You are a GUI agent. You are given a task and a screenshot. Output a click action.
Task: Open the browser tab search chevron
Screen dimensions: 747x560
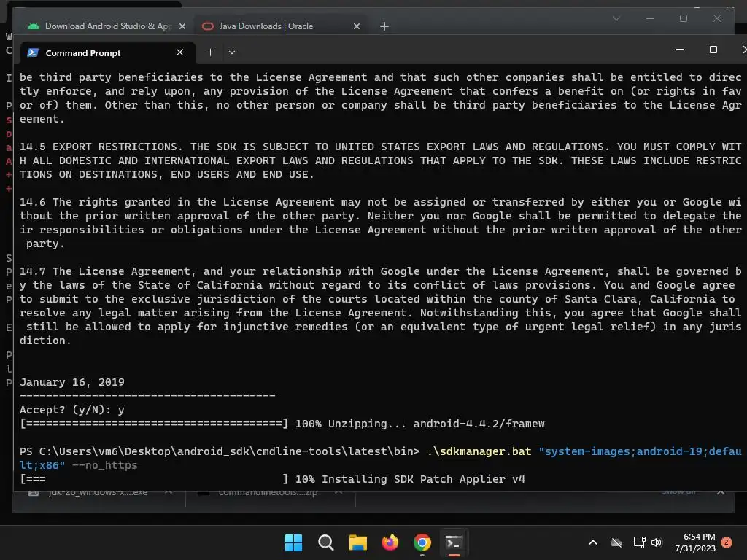(x=616, y=18)
